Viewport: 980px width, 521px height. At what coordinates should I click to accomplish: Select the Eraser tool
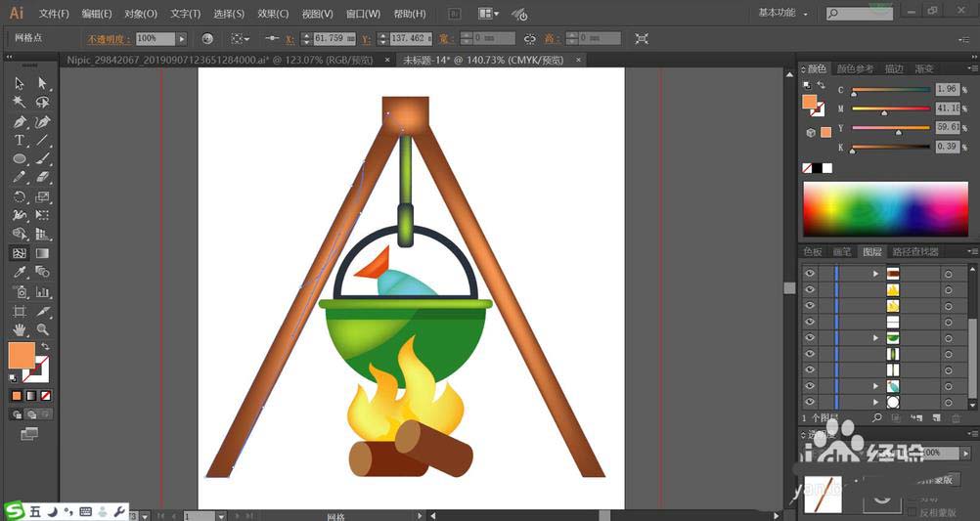tap(42, 178)
